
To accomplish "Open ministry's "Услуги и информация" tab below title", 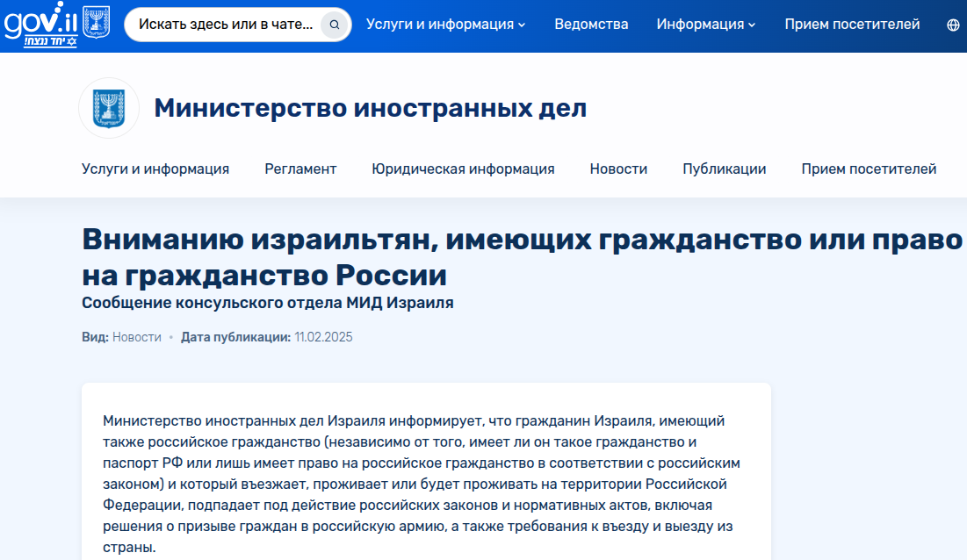I will (x=155, y=169).
